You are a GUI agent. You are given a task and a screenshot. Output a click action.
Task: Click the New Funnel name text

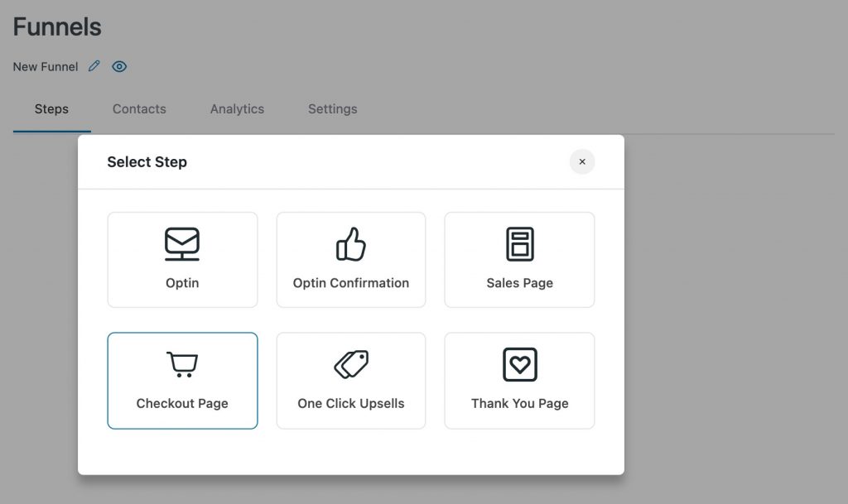pos(46,66)
